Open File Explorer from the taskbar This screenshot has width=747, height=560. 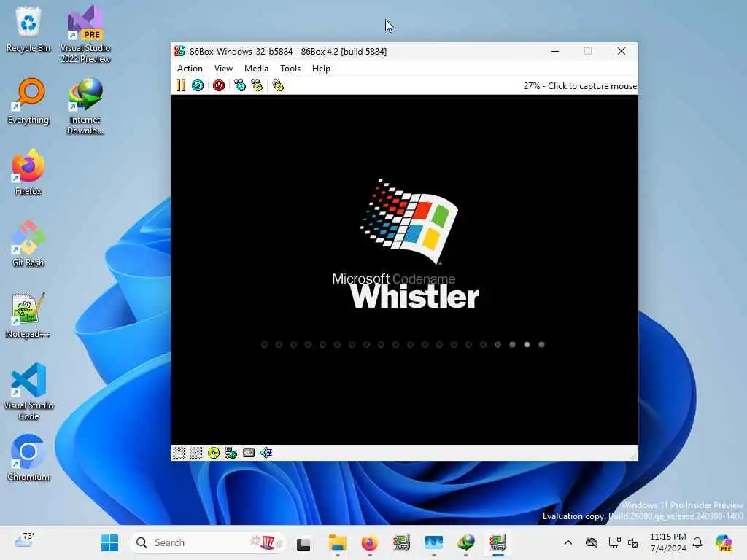(337, 542)
